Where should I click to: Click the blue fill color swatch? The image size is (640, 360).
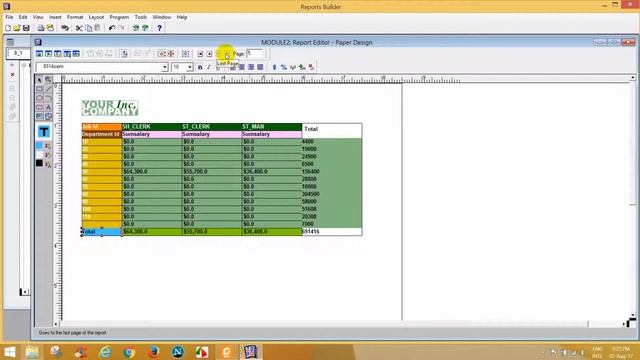point(39,146)
